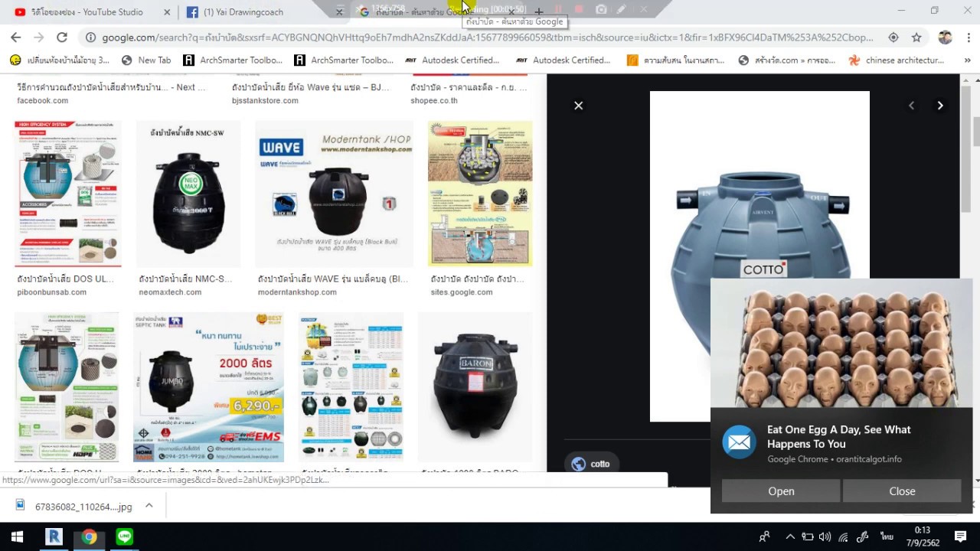
Task: Click the Chrome profile avatar
Action: [945, 37]
